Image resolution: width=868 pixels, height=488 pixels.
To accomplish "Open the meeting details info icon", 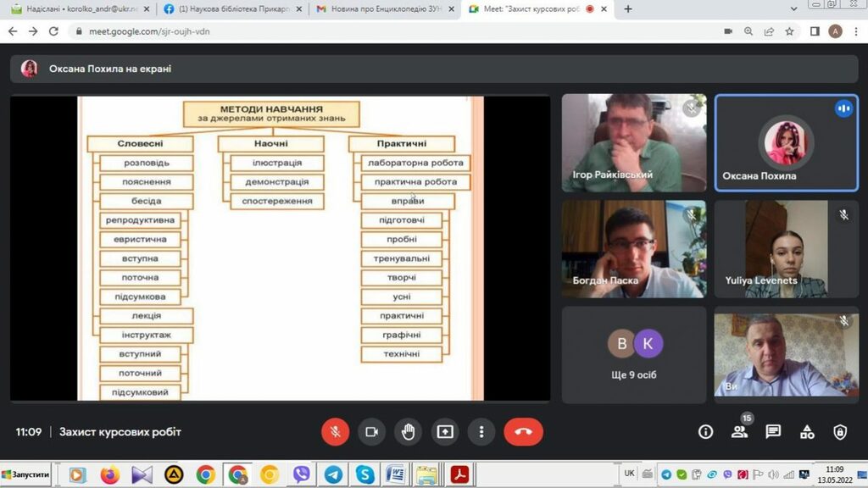I will pos(705,432).
